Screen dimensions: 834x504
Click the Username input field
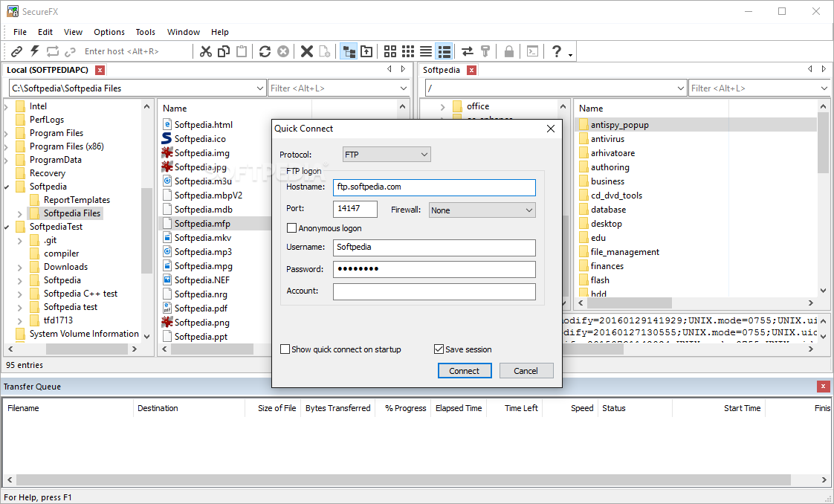click(434, 248)
